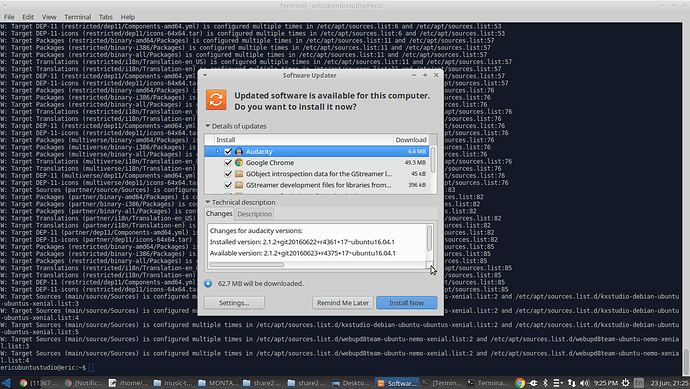
Task: Open the View menu in Terminal
Action: (x=49, y=17)
